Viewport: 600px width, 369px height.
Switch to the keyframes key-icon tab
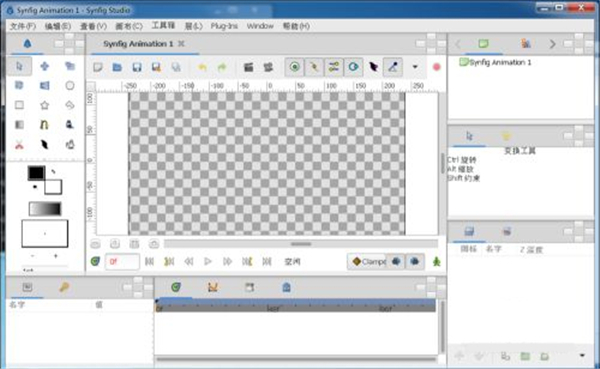click(64, 287)
